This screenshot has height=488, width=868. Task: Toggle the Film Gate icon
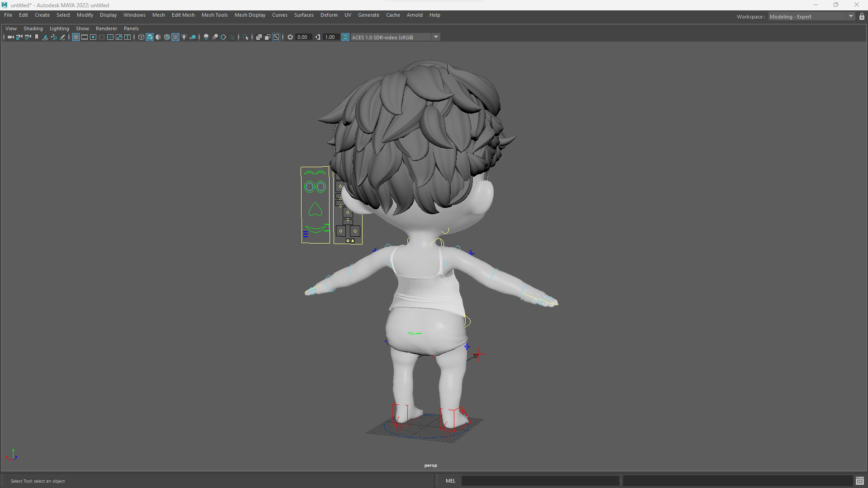click(x=85, y=37)
